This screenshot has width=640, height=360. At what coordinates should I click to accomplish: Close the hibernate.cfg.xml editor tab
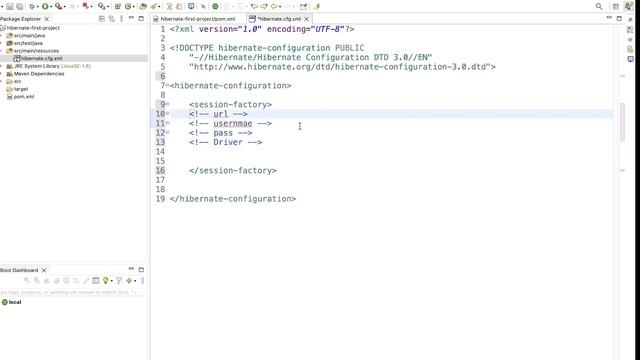coord(307,19)
